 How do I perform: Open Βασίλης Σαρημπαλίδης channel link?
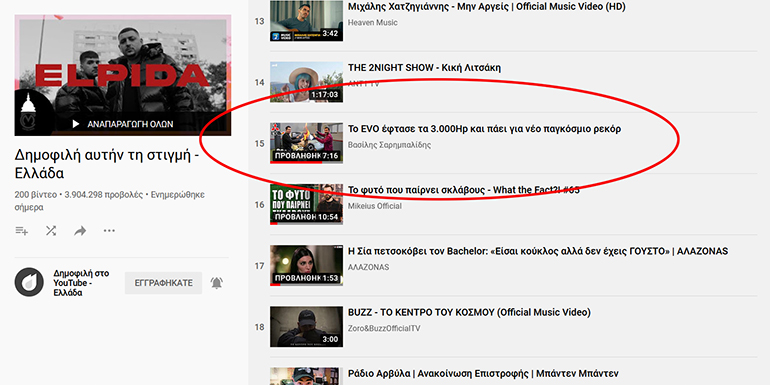(389, 145)
